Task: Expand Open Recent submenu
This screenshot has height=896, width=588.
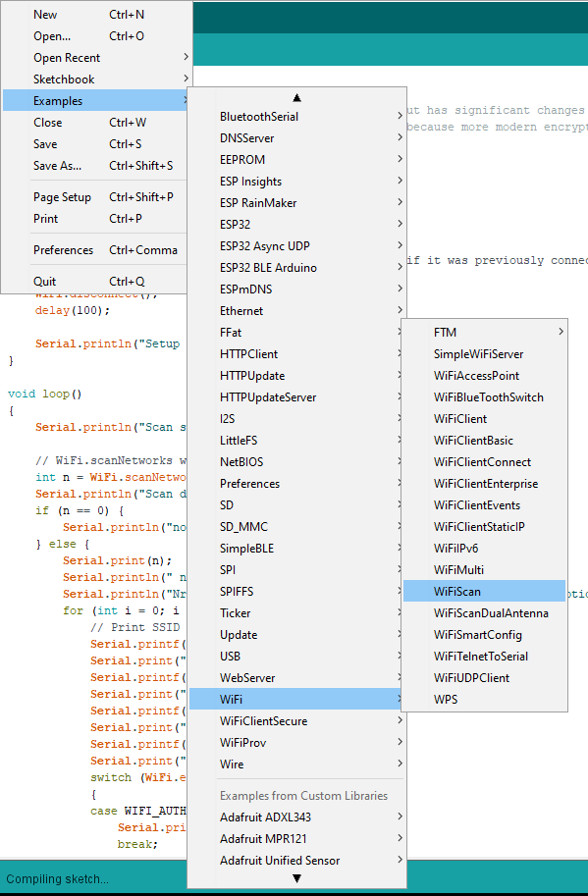Action: (95, 58)
